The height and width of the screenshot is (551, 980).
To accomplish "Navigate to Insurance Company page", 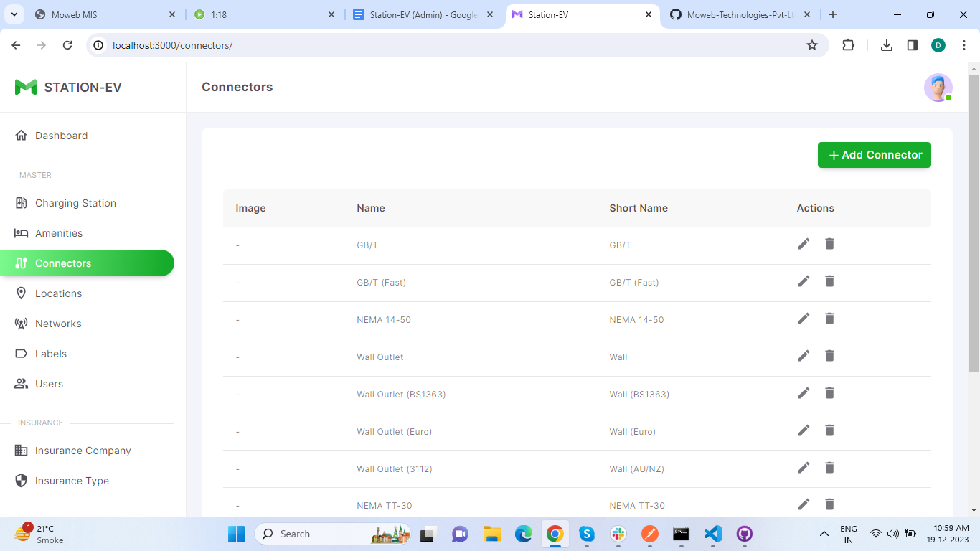I will click(83, 451).
